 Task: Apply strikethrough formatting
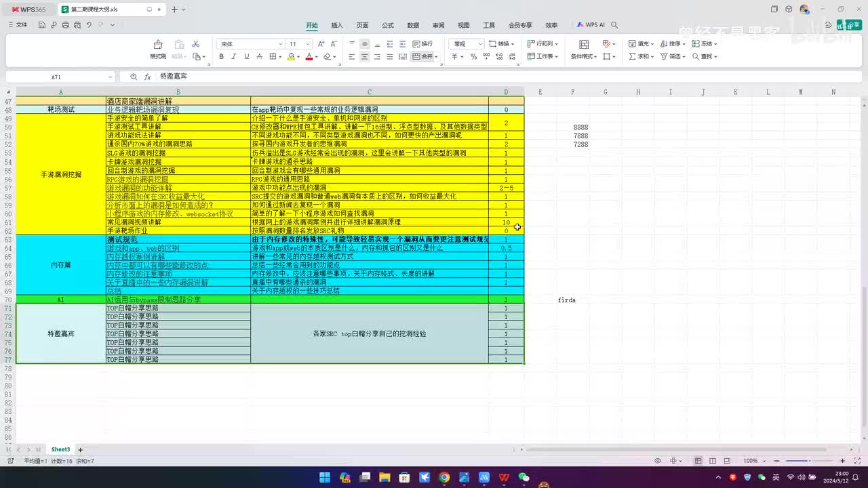coord(259,56)
